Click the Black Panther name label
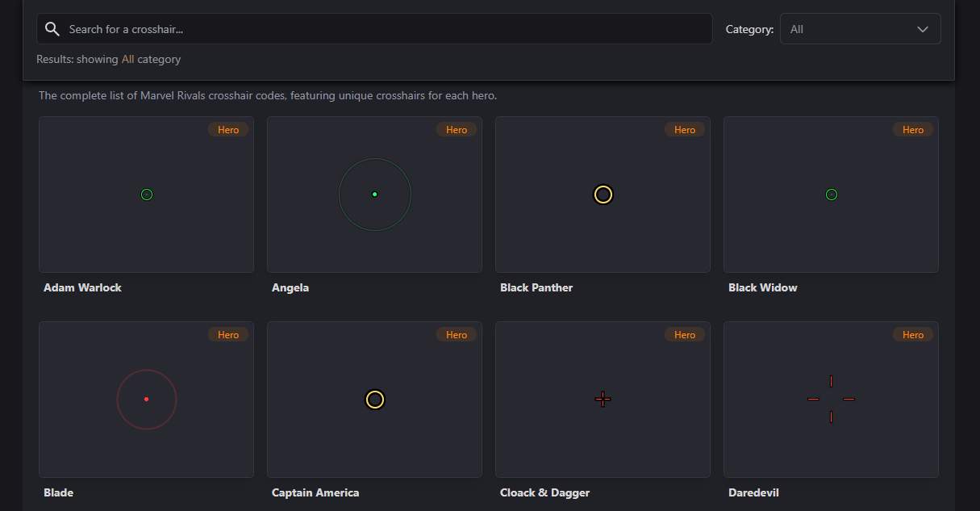The width and height of the screenshot is (980, 511). coord(536,287)
